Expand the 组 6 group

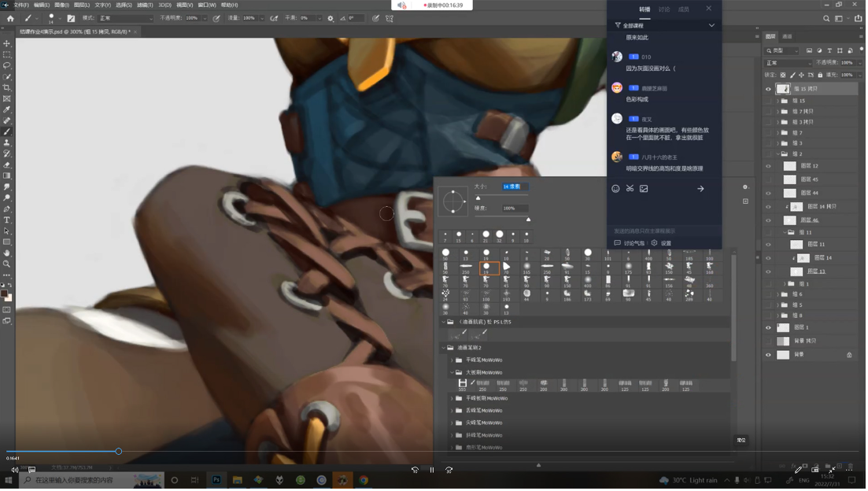778,294
